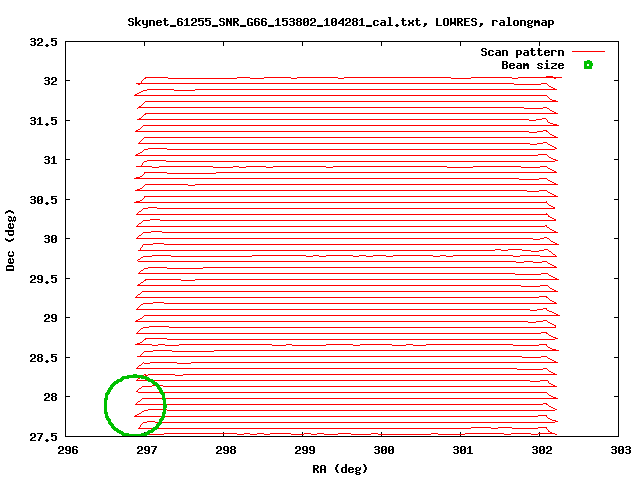Screen dimensions: 640x480
Task: Click the 298 tick label on the RA axis
Action: 226,450
